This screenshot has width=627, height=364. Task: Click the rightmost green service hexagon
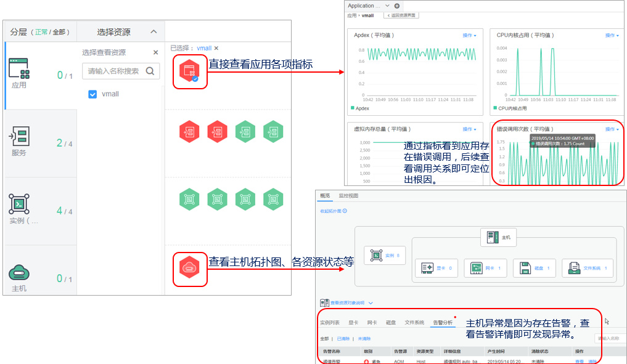[x=274, y=131]
